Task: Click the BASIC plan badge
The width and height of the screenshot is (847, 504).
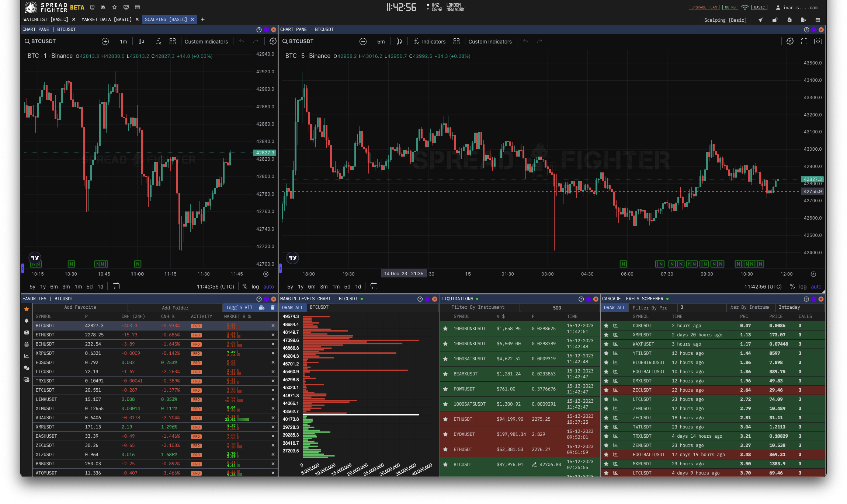Action: (x=759, y=7)
